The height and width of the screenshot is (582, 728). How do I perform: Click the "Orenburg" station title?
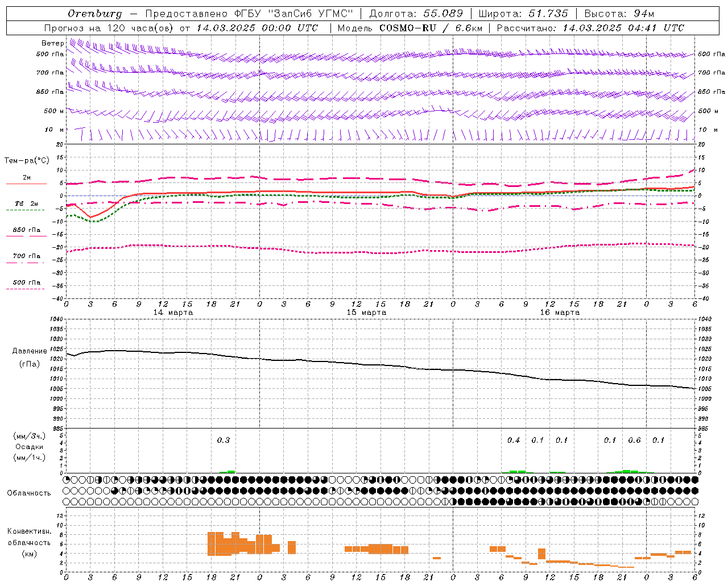(95, 14)
